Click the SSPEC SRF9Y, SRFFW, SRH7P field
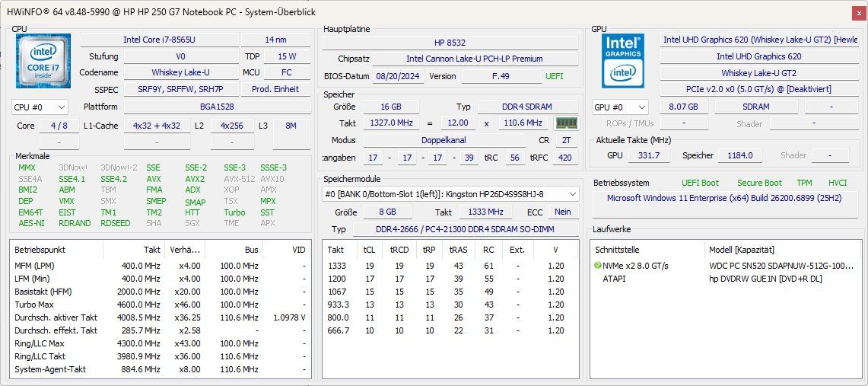The height and width of the screenshot is (386, 868). point(180,89)
